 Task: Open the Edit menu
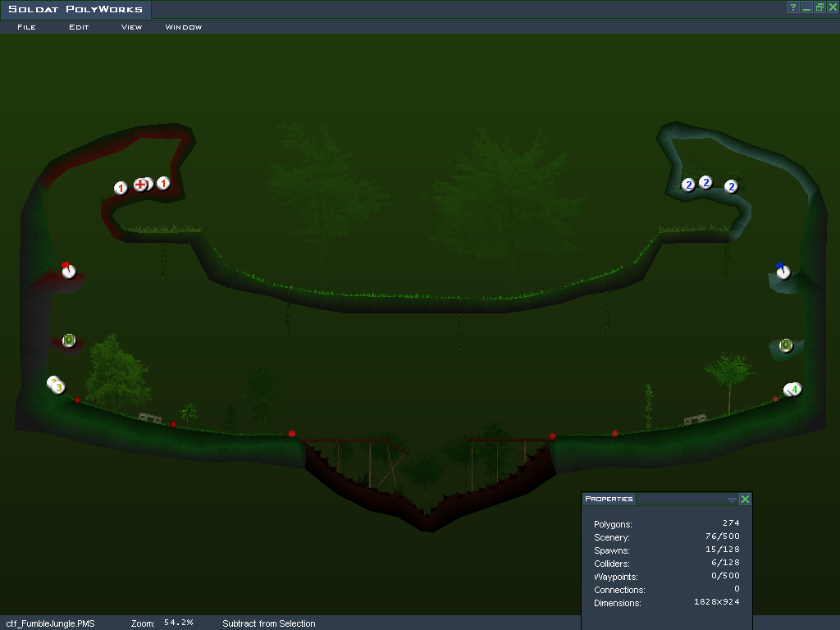point(79,27)
